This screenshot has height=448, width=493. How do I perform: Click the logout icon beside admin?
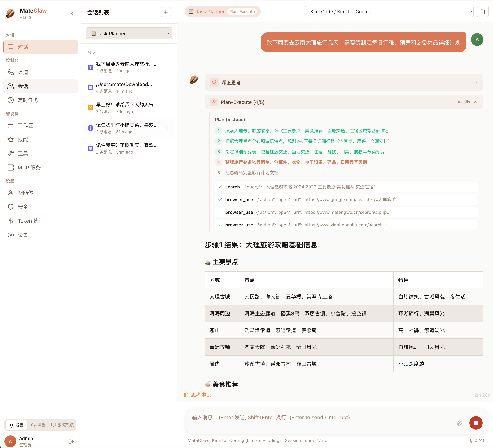coord(71,441)
